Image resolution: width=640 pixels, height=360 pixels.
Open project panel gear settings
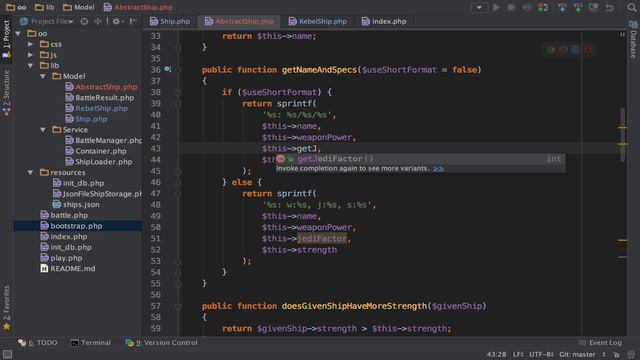[x=117, y=21]
